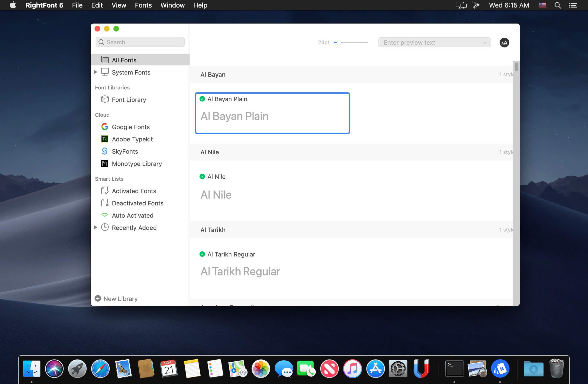The height and width of the screenshot is (384, 588).
Task: Open Google Fonts in the Cloud section
Action: [x=131, y=127]
